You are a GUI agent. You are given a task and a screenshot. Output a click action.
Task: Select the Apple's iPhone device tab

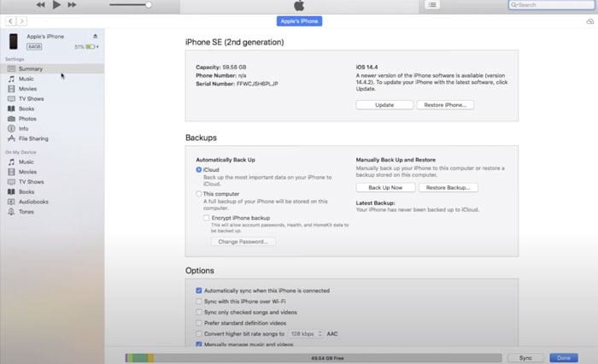(x=299, y=21)
